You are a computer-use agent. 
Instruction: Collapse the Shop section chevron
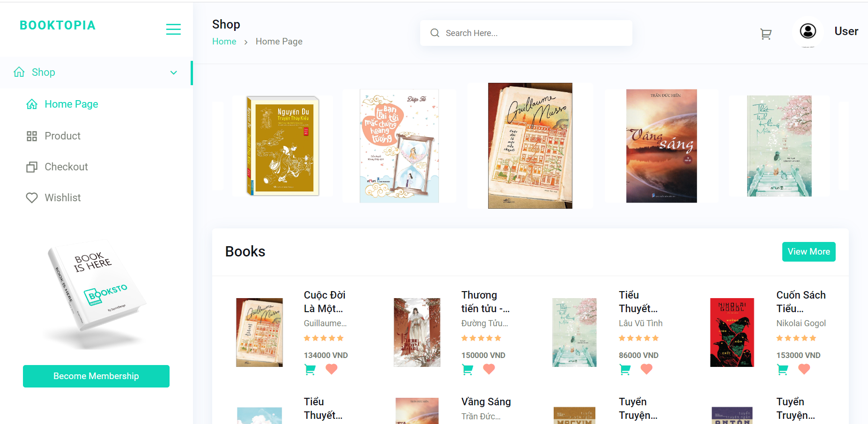tap(173, 73)
